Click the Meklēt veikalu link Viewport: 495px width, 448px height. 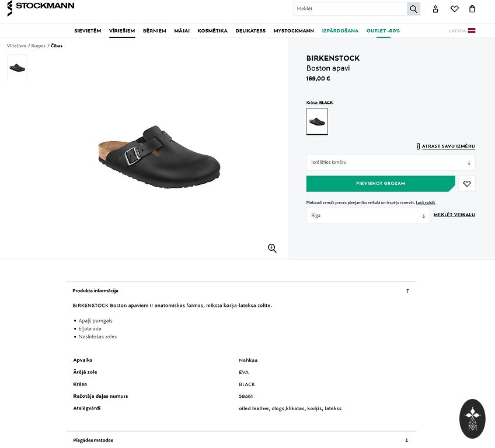[454, 215]
